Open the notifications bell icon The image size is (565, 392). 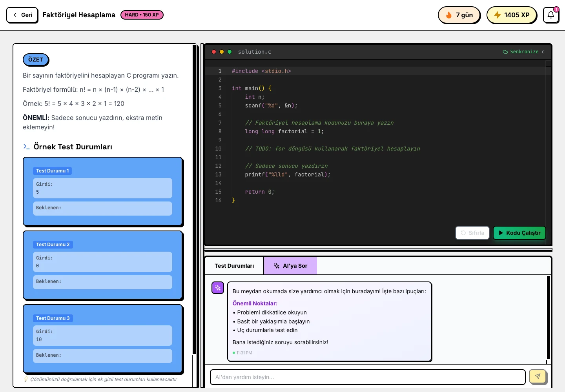pos(551,15)
